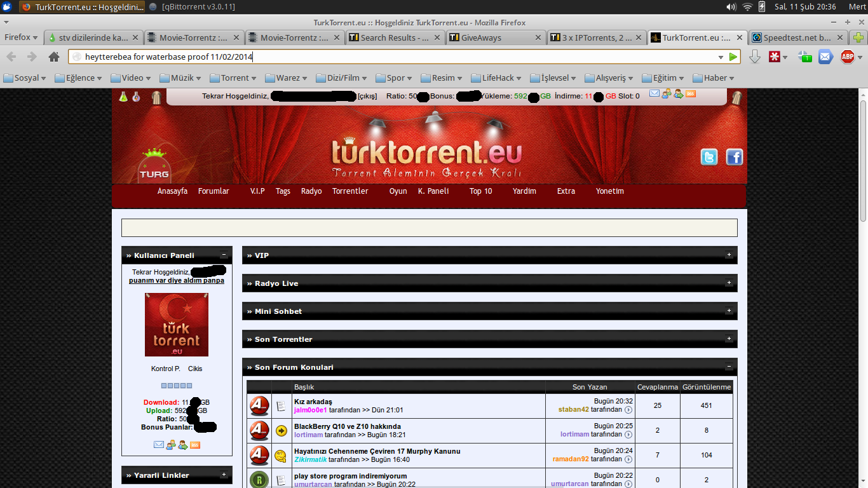
Task: Open a new tab with green plus button
Action: pos(858,37)
